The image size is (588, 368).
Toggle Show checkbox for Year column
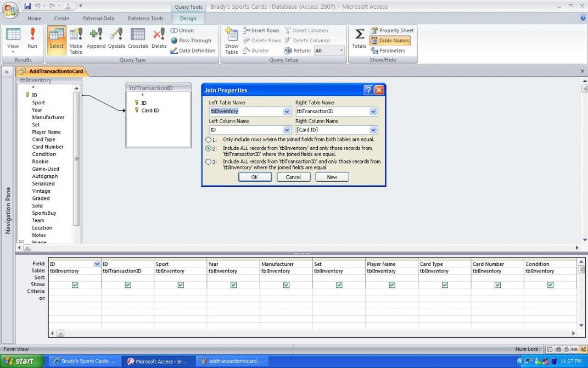(234, 285)
